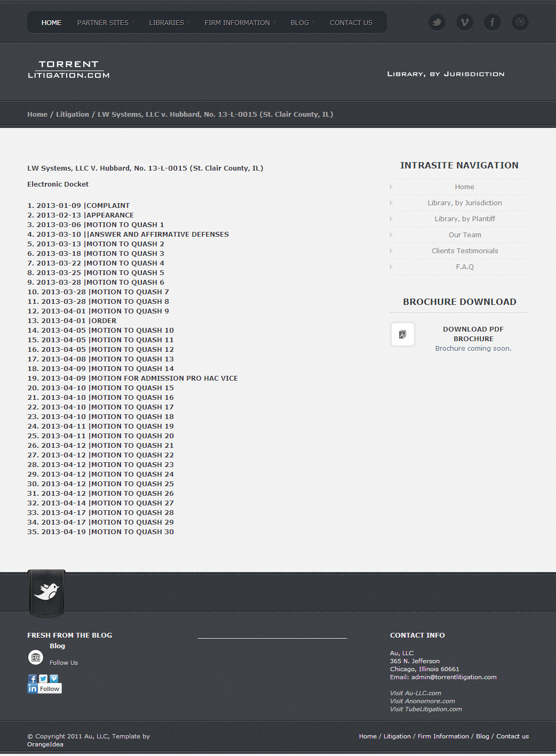
Task: Click the small Vimeo icon in footer
Action: click(54, 679)
